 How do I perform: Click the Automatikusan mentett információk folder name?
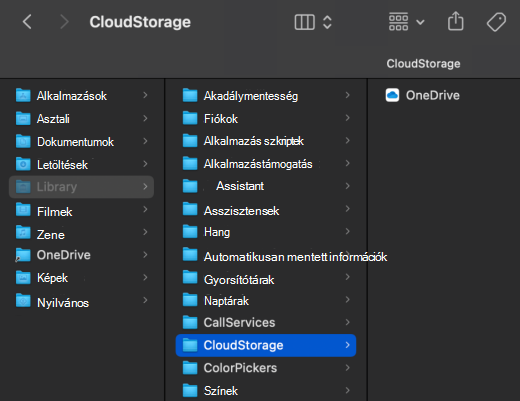tap(295, 257)
